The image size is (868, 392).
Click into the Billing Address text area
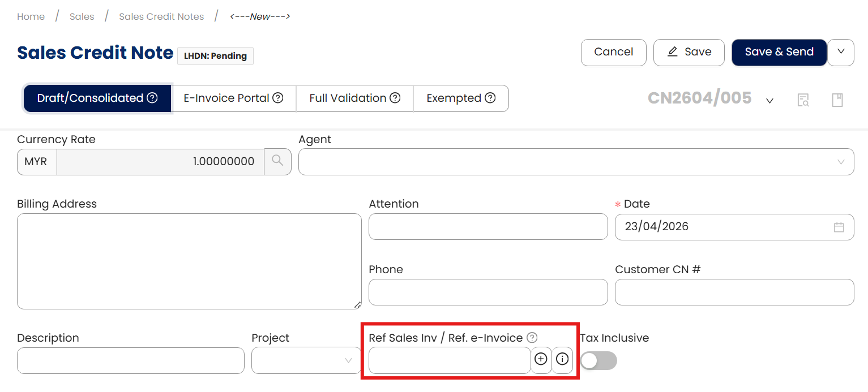click(x=189, y=261)
